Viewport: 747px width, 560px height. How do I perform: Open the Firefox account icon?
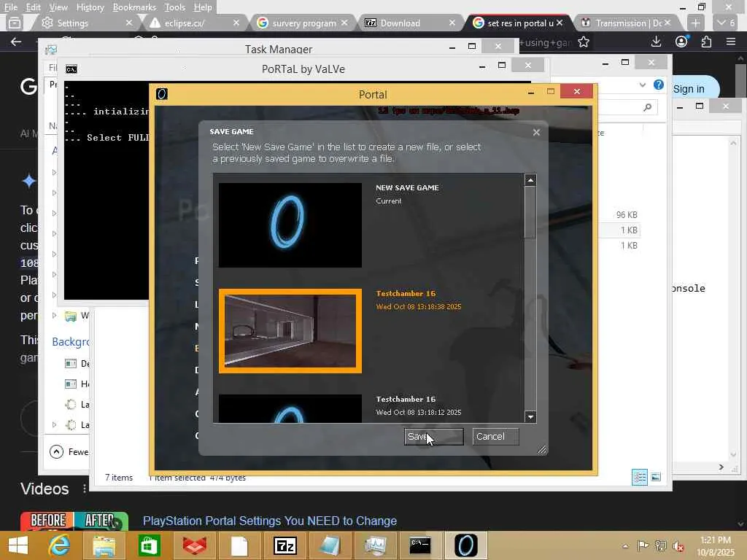click(x=682, y=42)
